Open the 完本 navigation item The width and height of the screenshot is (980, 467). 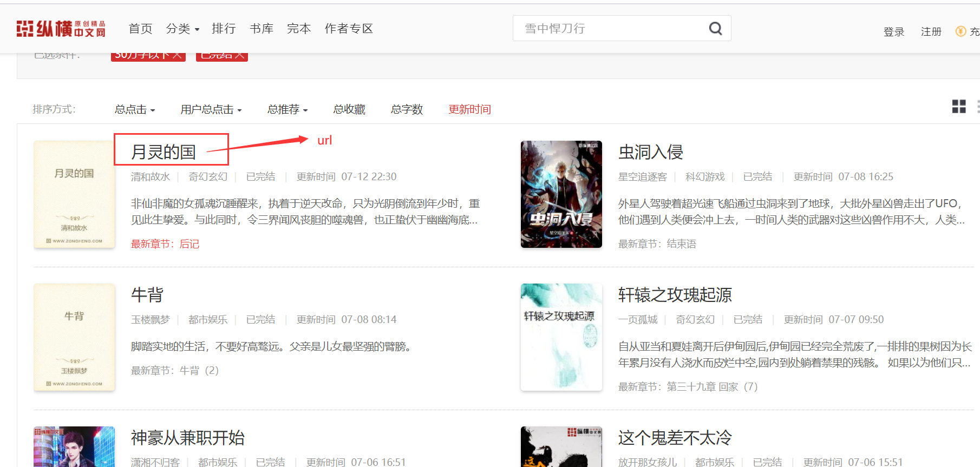point(299,29)
